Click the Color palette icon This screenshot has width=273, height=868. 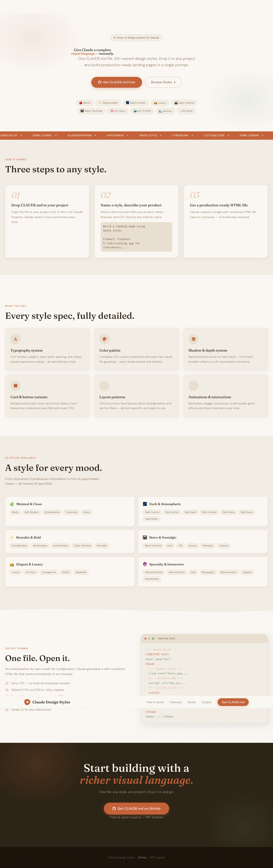105,339
